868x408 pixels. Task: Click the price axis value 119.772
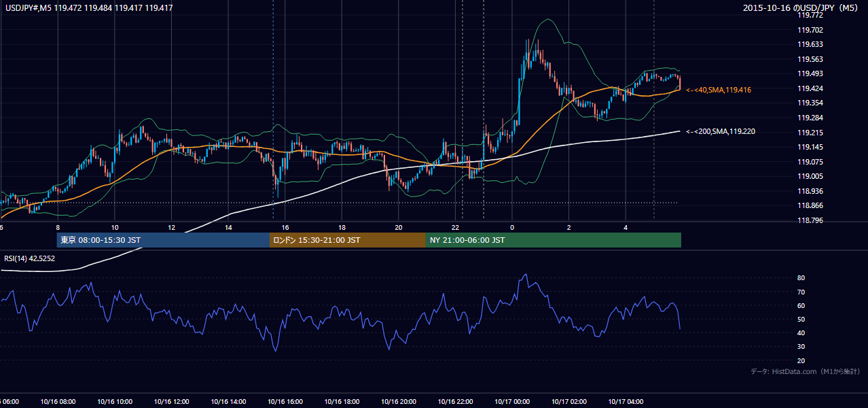(x=810, y=15)
